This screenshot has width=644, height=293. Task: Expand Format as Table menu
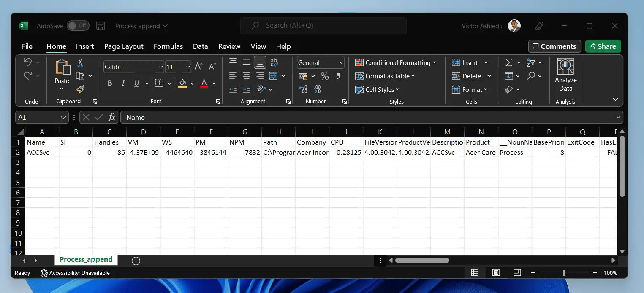click(385, 76)
